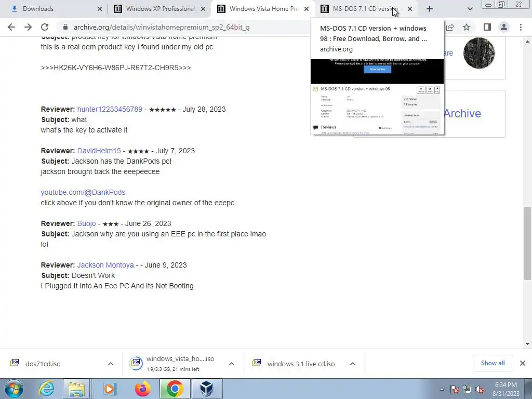Screen dimensions: 532x399
Task: Open reviewer Buojo profile
Action: pyautogui.click(x=87, y=223)
